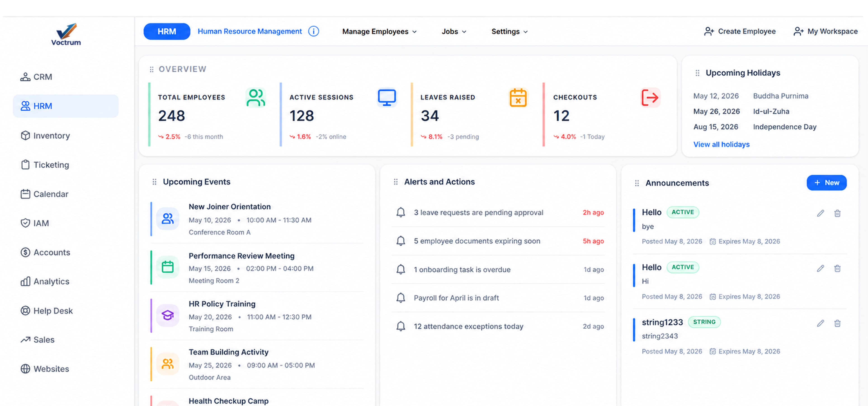Delete the 'Hello bye' announcement
Viewport: 868px width, 406px height.
click(837, 213)
